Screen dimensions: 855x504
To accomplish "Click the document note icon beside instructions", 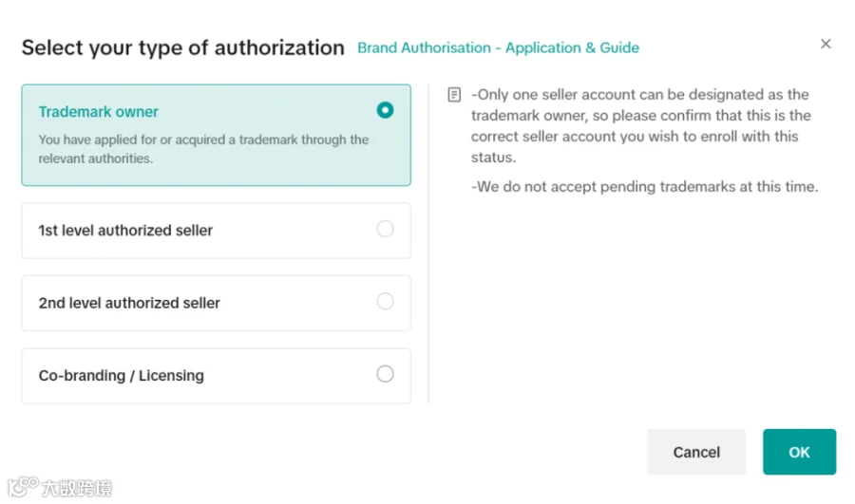I will pyautogui.click(x=454, y=95).
